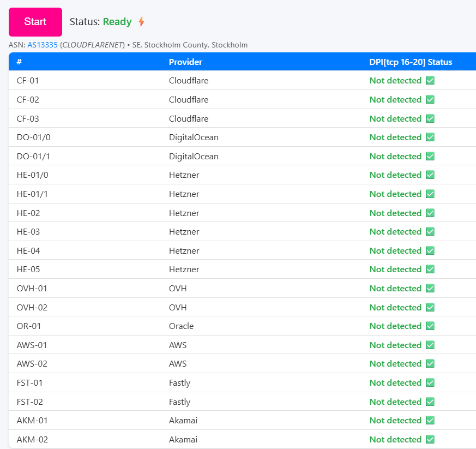Click the lightning bolt status icon
The width and height of the screenshot is (476, 449).
(141, 22)
